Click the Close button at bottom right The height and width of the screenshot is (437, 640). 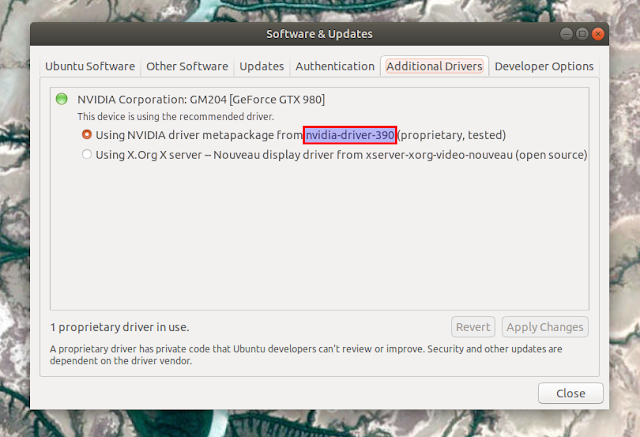tap(570, 392)
